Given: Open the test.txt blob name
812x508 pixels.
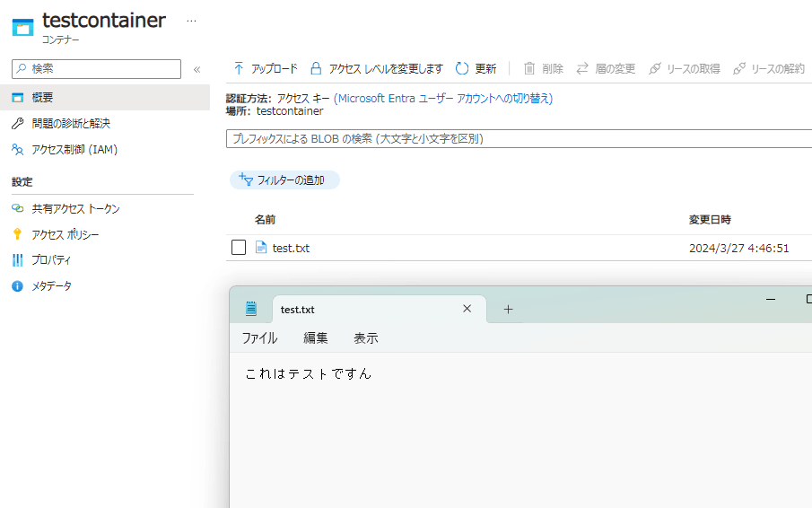Looking at the screenshot, I should pos(291,248).
